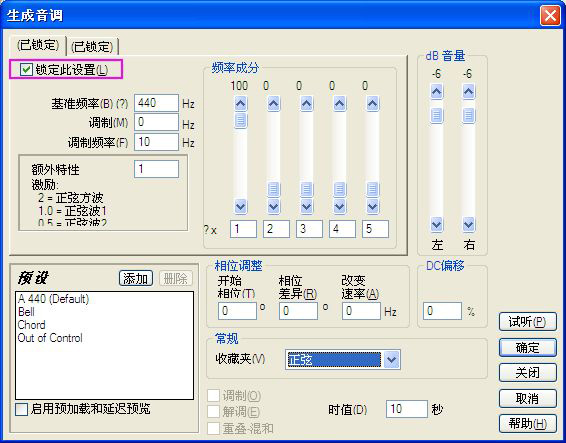The height and width of the screenshot is (443, 566).
Task: Select preset "Bell"
Action: click(26, 312)
